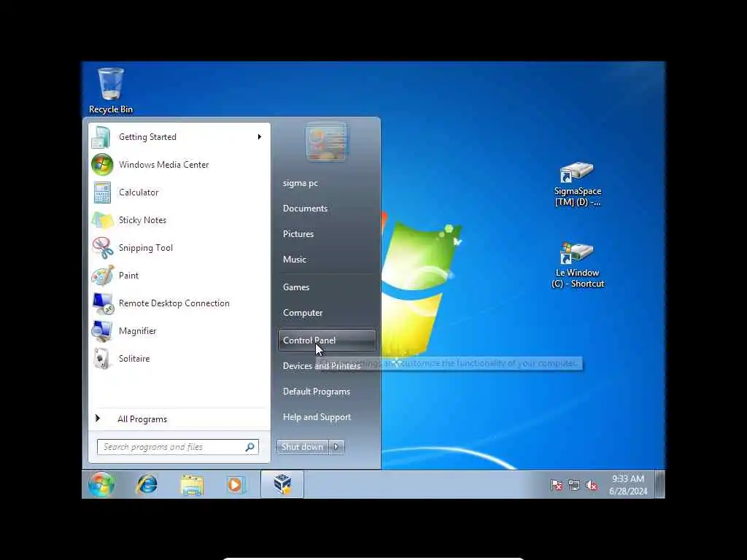The width and height of the screenshot is (747, 560).
Task: Click the clock showing 9:33 AM
Action: (x=628, y=485)
